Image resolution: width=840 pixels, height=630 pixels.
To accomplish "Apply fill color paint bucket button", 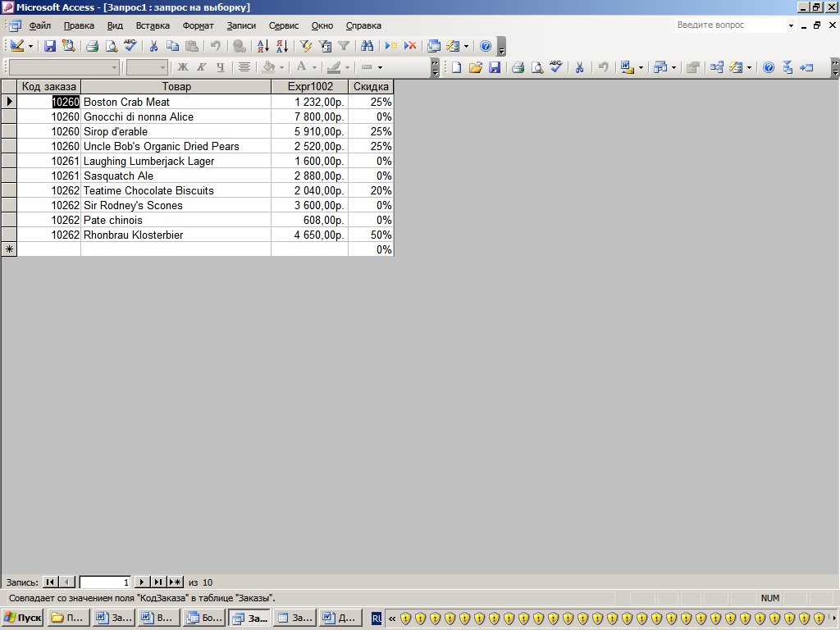I will pos(269,67).
